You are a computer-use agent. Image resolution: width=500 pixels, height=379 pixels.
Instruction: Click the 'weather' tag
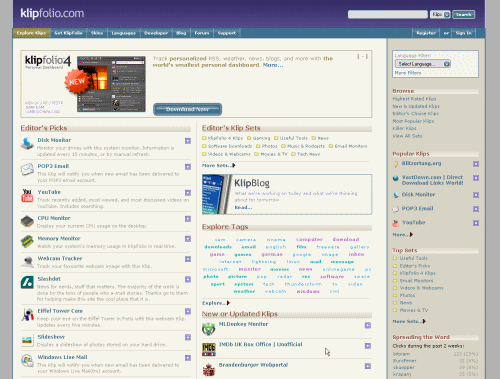click(244, 291)
